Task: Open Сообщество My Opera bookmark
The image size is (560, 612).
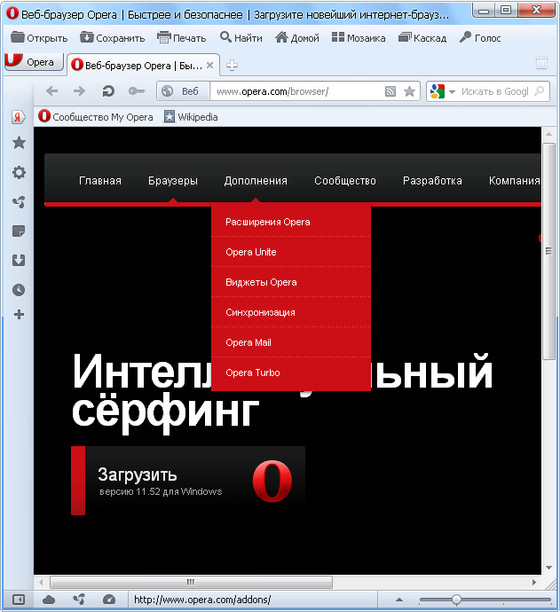Action: pos(96,116)
